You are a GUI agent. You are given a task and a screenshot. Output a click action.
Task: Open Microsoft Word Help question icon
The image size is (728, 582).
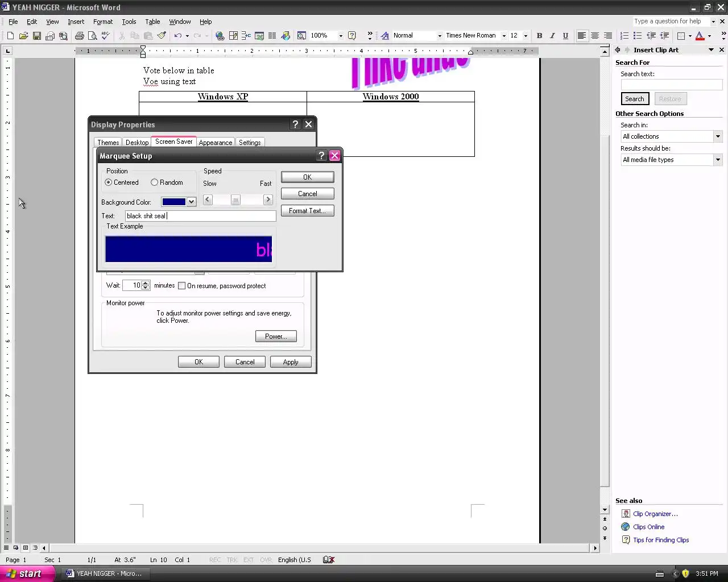tap(352, 35)
